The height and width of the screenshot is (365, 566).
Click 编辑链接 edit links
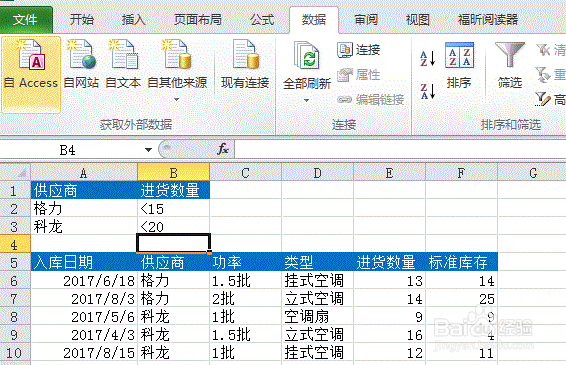370,99
